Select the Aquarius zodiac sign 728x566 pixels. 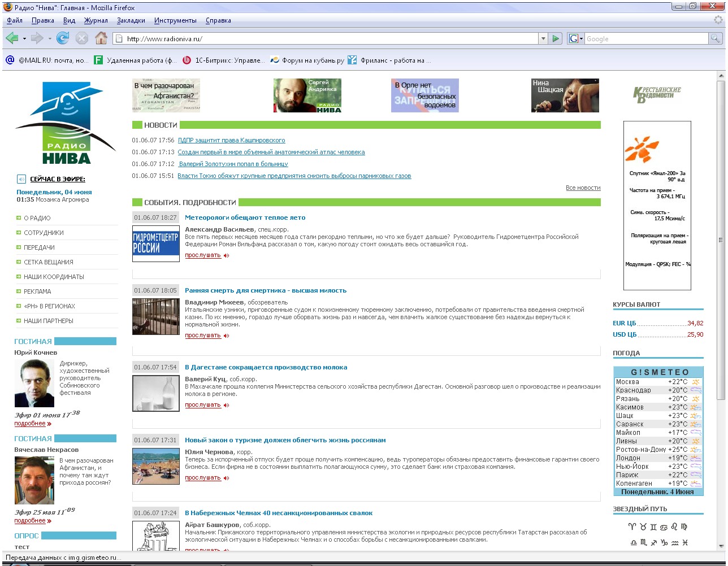(x=675, y=543)
